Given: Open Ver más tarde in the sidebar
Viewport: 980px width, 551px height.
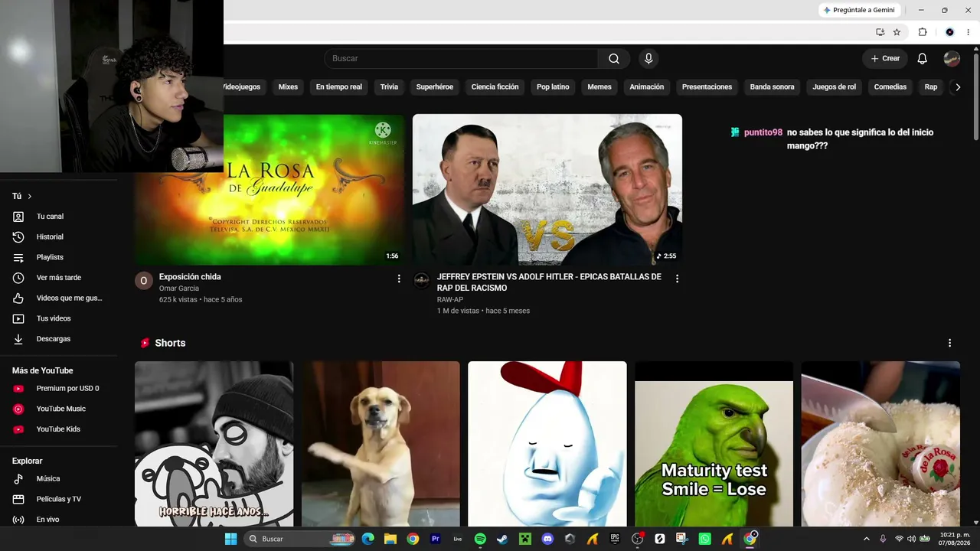Looking at the screenshot, I should [x=58, y=278].
